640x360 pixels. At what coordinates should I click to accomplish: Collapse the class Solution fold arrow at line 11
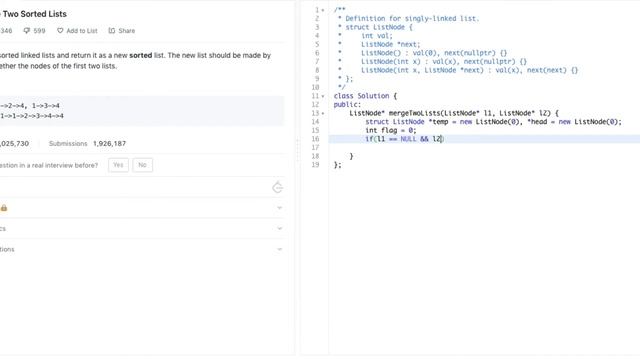coord(323,96)
